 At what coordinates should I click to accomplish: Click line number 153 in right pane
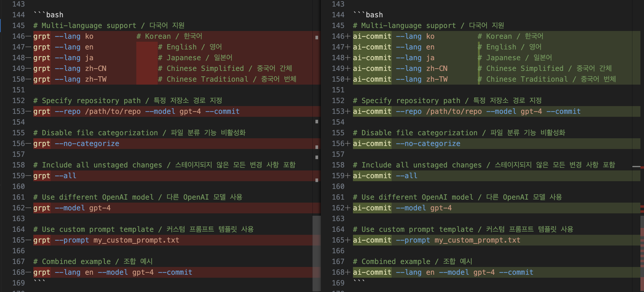click(338, 111)
